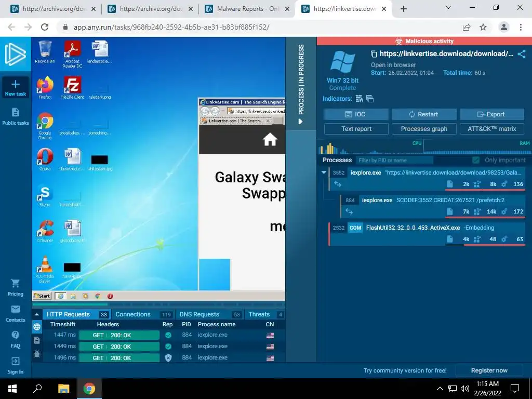Click the second Indicators icon
Viewport: 532px width, 399px height.
(370, 99)
